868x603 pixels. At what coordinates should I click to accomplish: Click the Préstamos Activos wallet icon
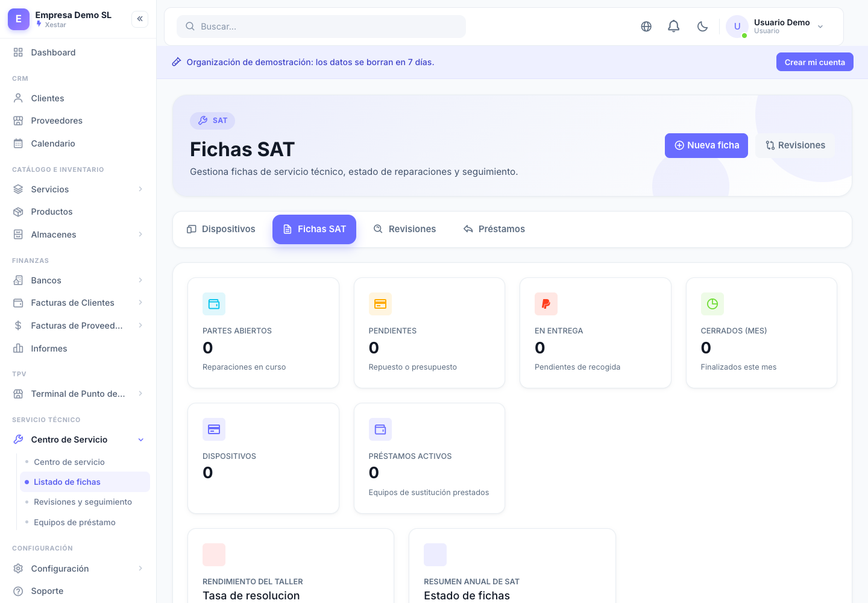click(x=380, y=429)
